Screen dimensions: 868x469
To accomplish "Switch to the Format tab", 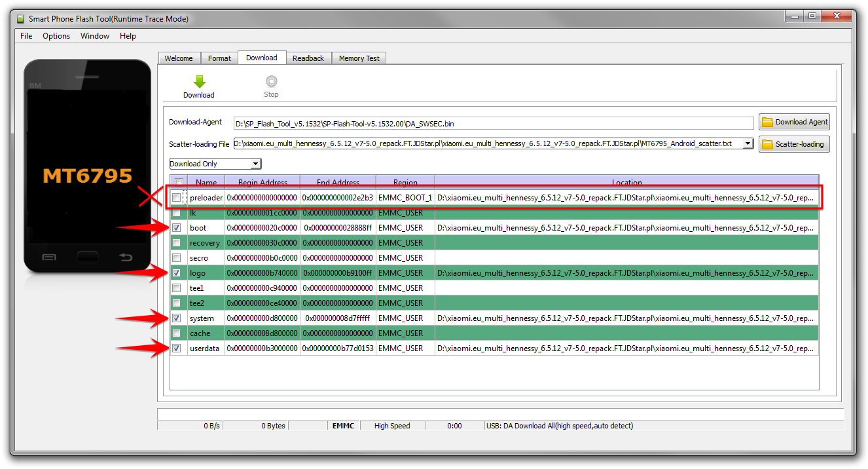I will click(x=219, y=58).
